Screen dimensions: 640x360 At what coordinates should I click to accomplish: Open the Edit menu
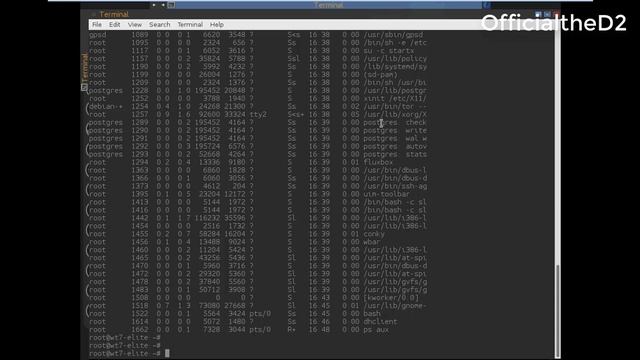click(x=114, y=24)
